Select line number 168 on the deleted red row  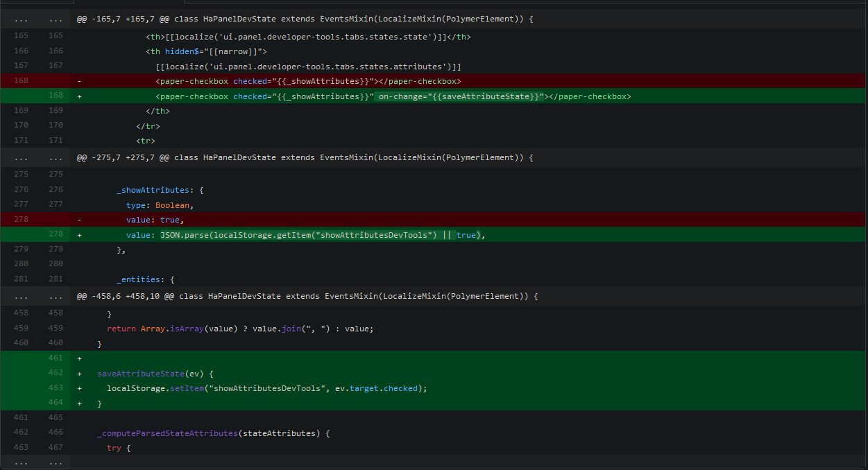coord(21,81)
